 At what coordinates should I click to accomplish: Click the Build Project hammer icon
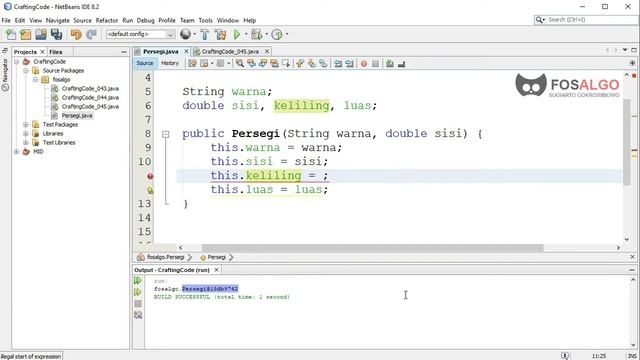coord(204,34)
